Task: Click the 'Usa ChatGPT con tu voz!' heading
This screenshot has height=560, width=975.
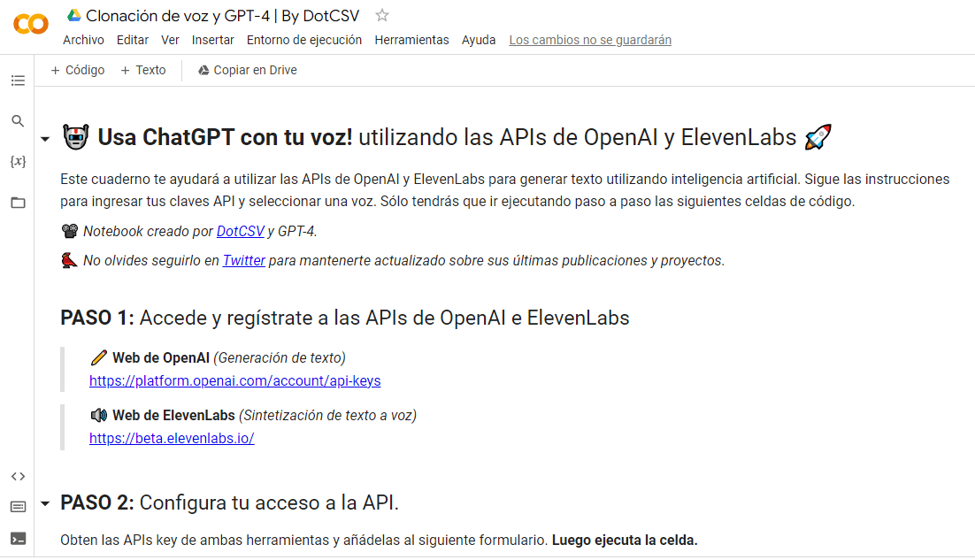Action: 225,137
